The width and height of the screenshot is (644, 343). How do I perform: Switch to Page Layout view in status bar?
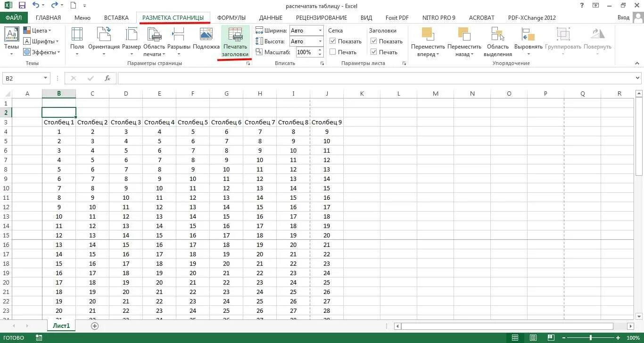tap(533, 338)
